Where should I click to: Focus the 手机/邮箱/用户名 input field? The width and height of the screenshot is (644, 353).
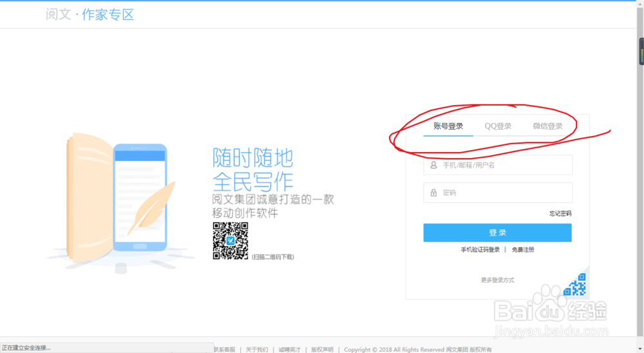point(498,165)
